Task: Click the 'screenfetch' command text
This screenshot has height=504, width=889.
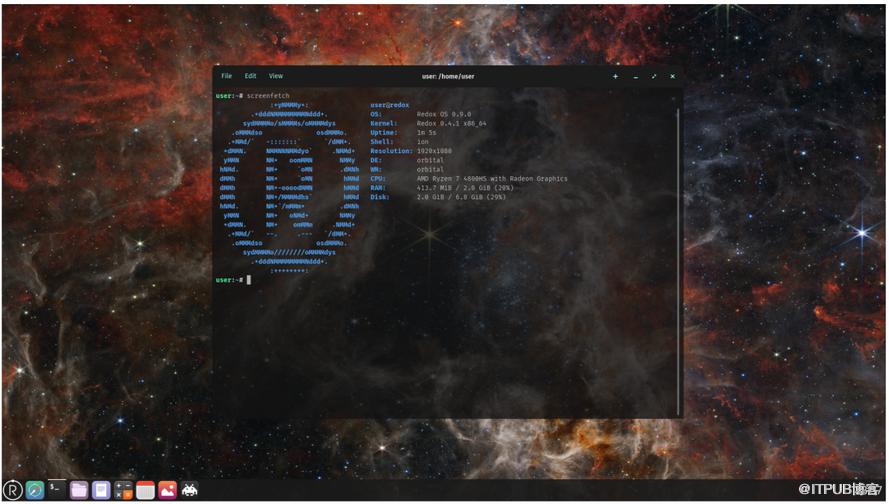Action: [x=268, y=96]
